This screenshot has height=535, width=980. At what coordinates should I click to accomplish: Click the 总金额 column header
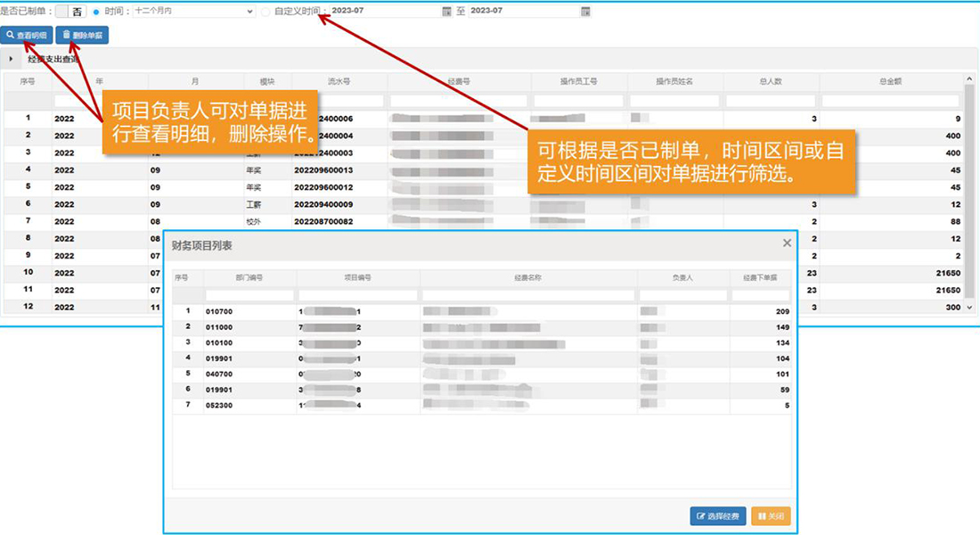(890, 81)
